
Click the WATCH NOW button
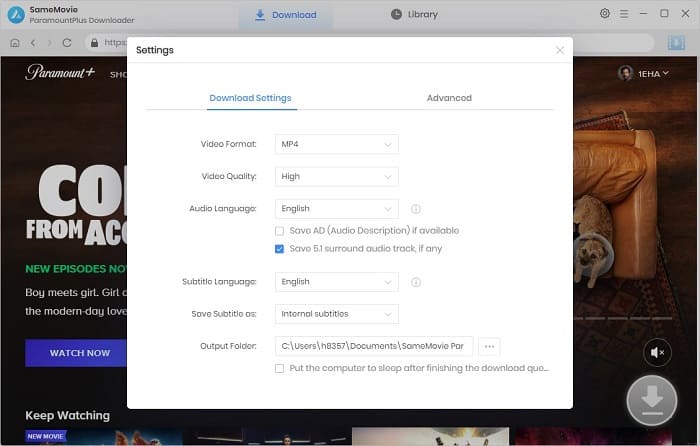(76, 353)
